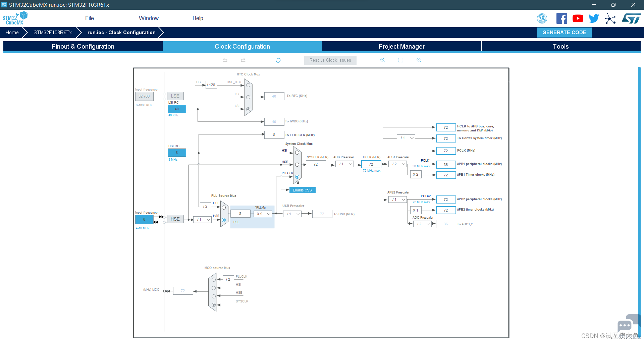Open the Twitter bird icon
Viewport: 644px width, 342px height.
(x=594, y=18)
